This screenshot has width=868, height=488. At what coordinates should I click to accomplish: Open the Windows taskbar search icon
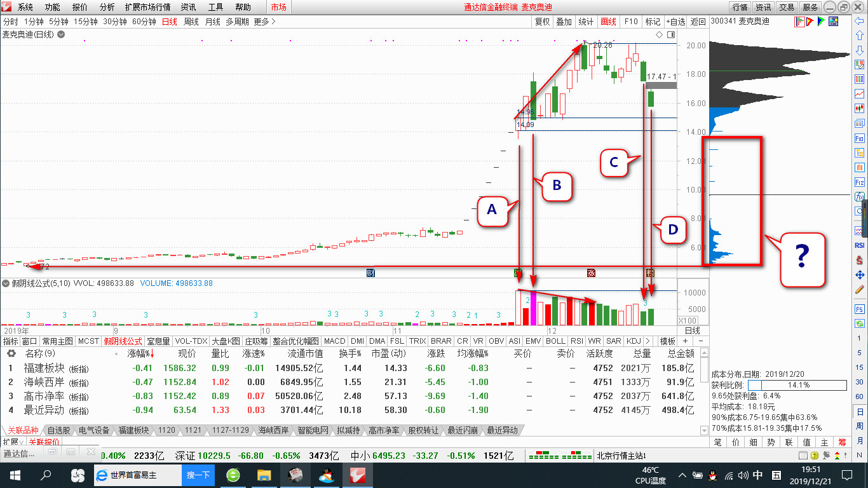tap(46, 475)
